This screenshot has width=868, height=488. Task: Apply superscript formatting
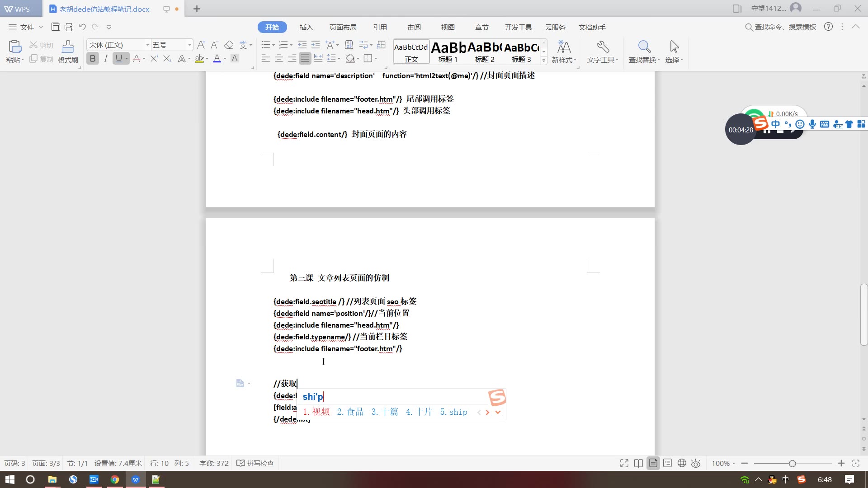pos(154,58)
